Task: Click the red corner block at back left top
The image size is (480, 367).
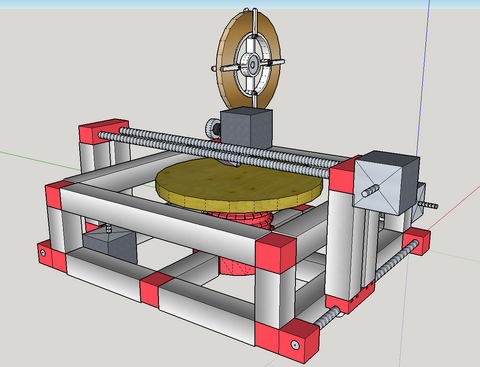Action: (103, 131)
